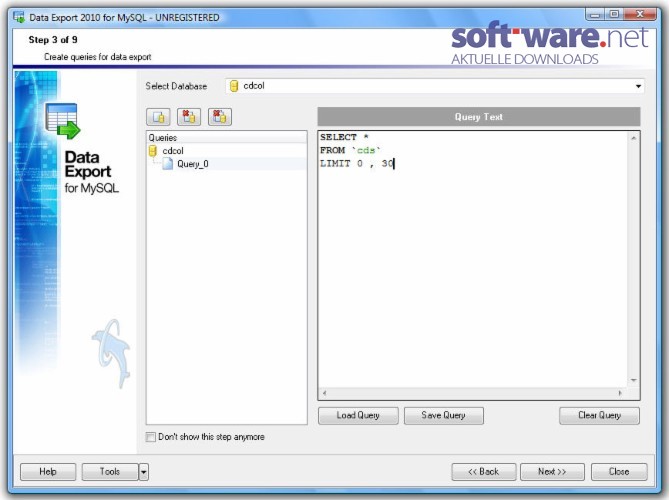669x500 pixels.
Task: Select the cdcol database combo box
Action: (435, 86)
